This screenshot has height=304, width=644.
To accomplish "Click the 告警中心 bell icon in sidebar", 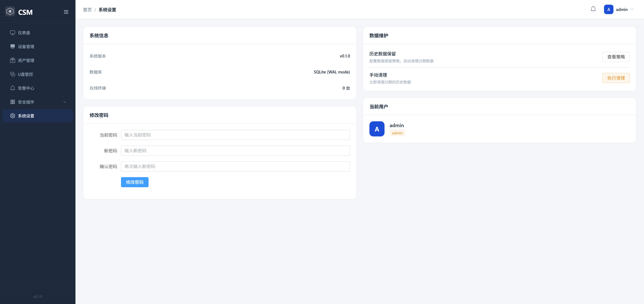I will point(12,88).
